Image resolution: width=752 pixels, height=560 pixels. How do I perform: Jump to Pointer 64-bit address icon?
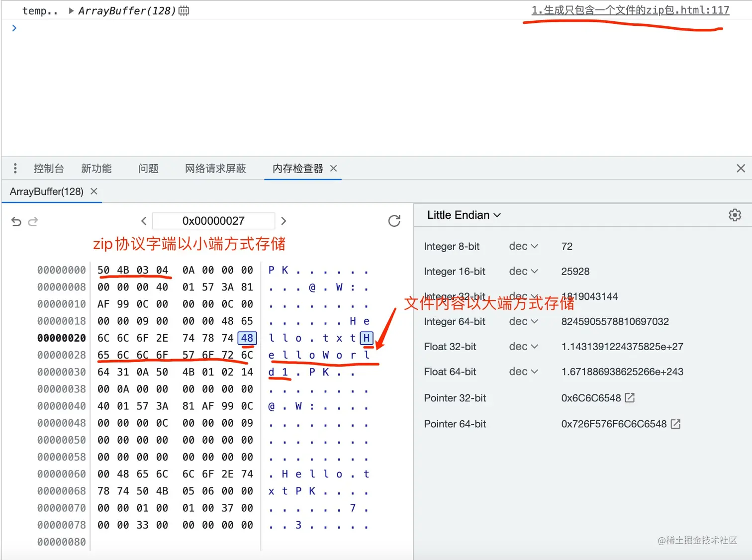(x=675, y=424)
